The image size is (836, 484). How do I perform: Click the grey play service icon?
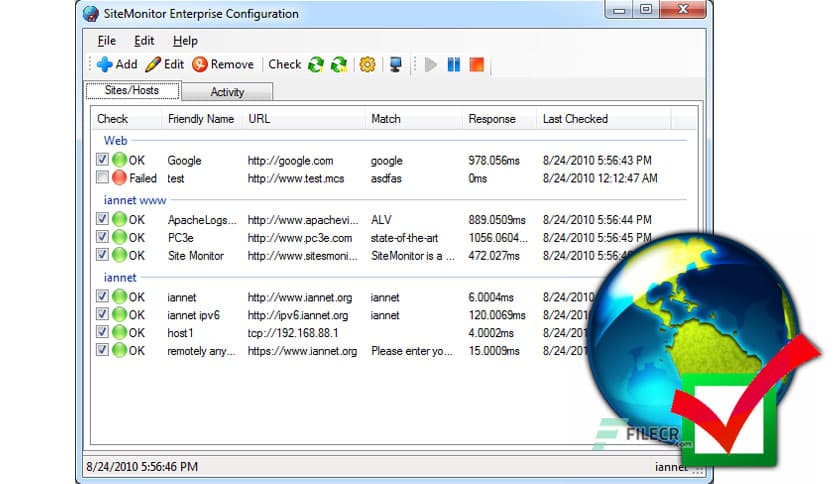click(431, 64)
